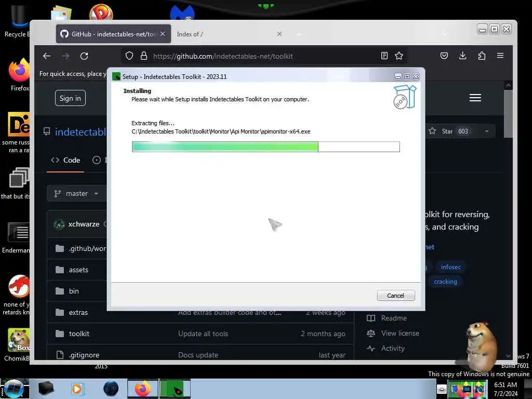The image size is (532, 399).
Task: Open Firefox downloads panel
Action: pos(463,56)
